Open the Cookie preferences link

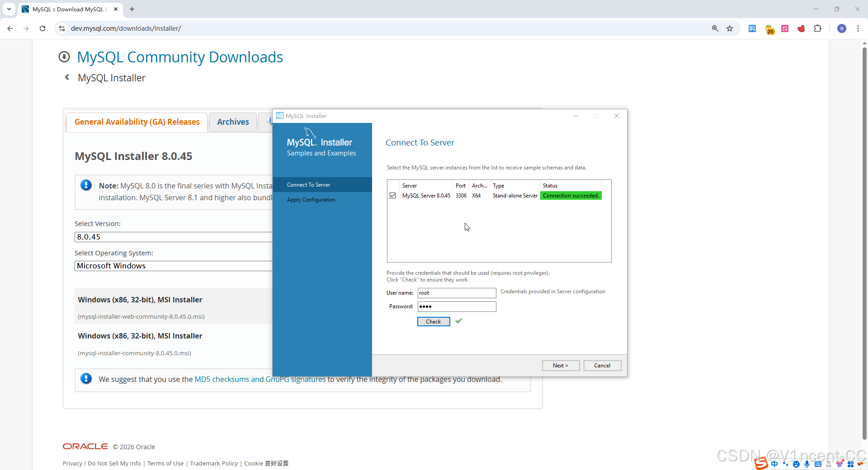tap(266, 463)
